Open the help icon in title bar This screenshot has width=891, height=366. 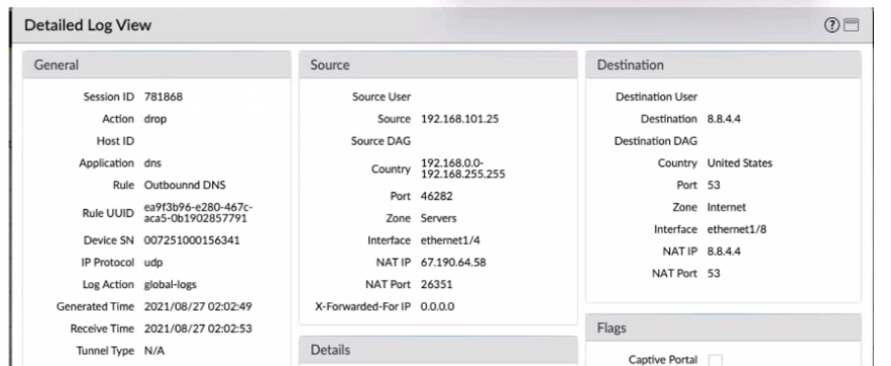click(832, 25)
